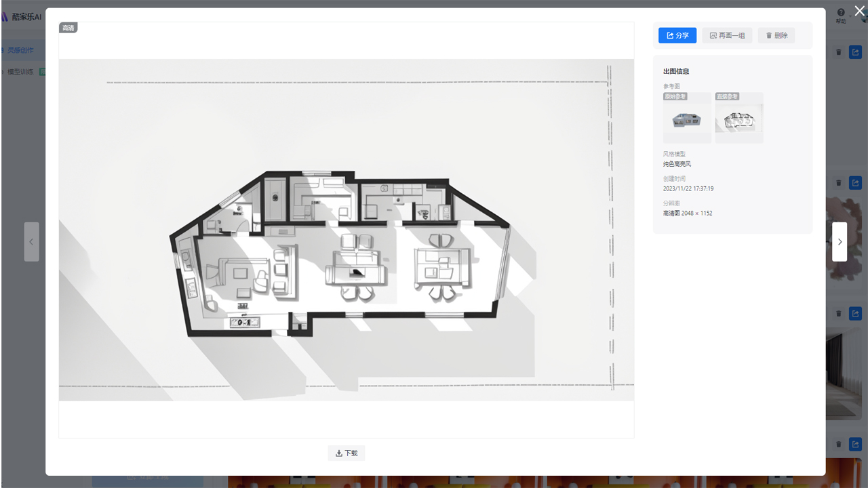Go to next image with right chevron
Image resolution: width=868 pixels, height=488 pixels.
pos(840,242)
